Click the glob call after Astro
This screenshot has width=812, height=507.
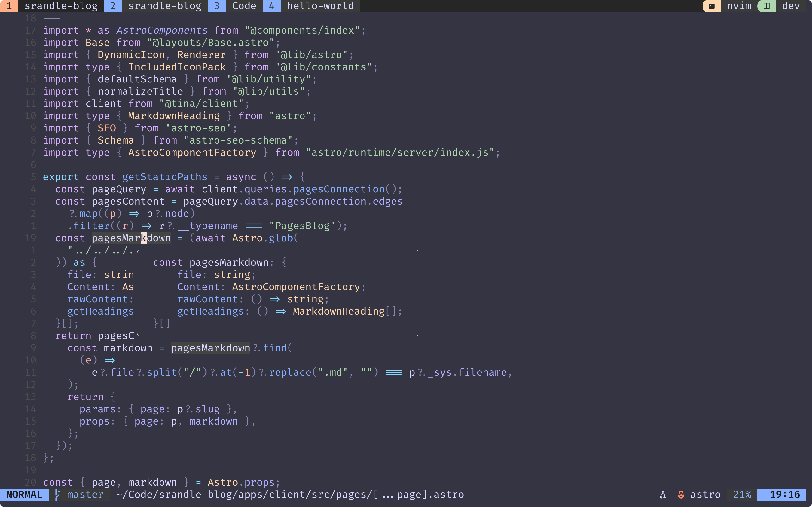[281, 238]
